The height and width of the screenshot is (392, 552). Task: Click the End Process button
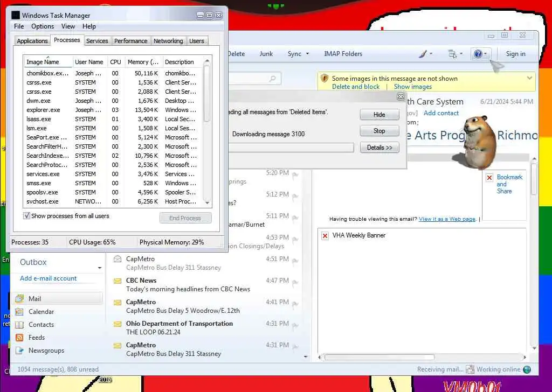coord(185,218)
